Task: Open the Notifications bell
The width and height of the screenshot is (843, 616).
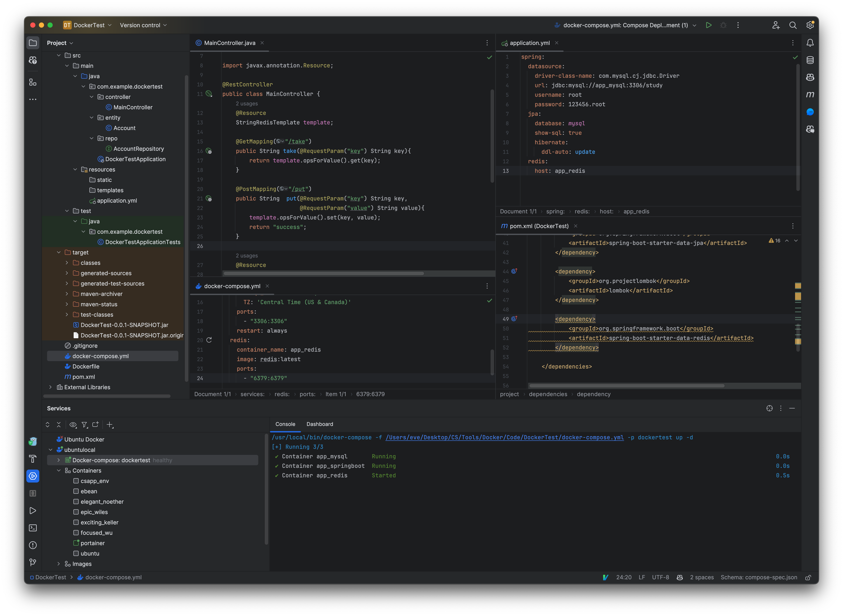Action: 810,43
